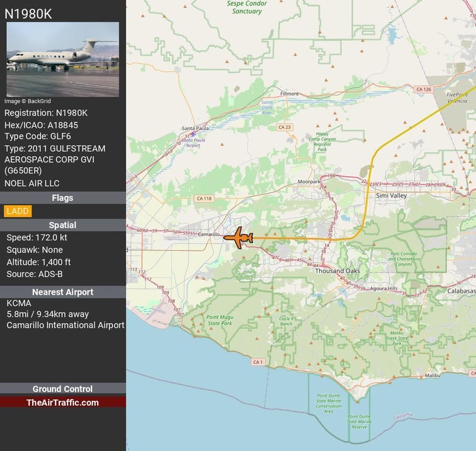Select the orange LADD flag badge

pos(17,211)
